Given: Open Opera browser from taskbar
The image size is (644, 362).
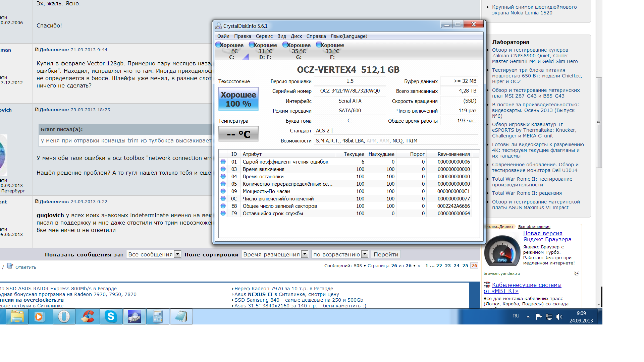Looking at the screenshot, I should click(64, 316).
